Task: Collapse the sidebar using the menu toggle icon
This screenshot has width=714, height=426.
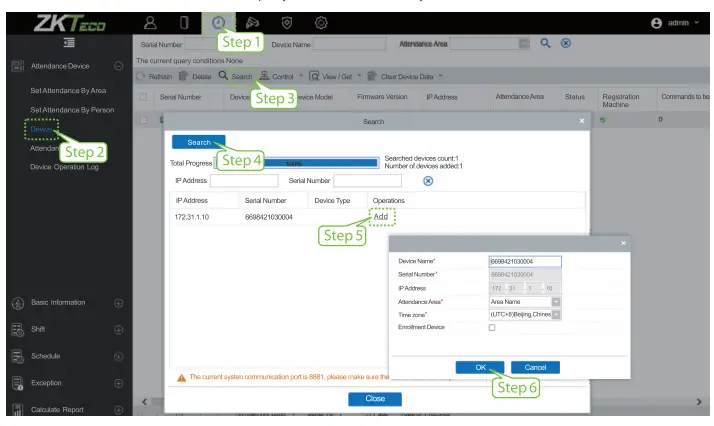Action: tap(69, 43)
